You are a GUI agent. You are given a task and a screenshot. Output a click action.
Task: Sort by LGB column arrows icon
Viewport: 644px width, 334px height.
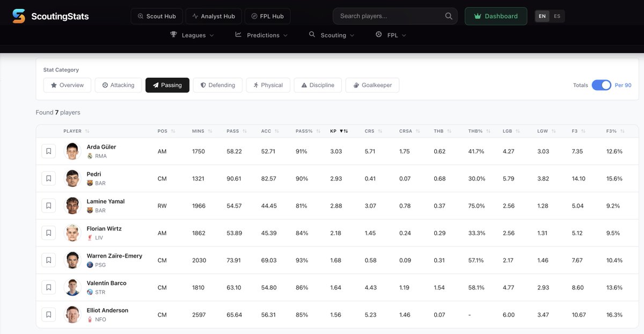click(518, 131)
